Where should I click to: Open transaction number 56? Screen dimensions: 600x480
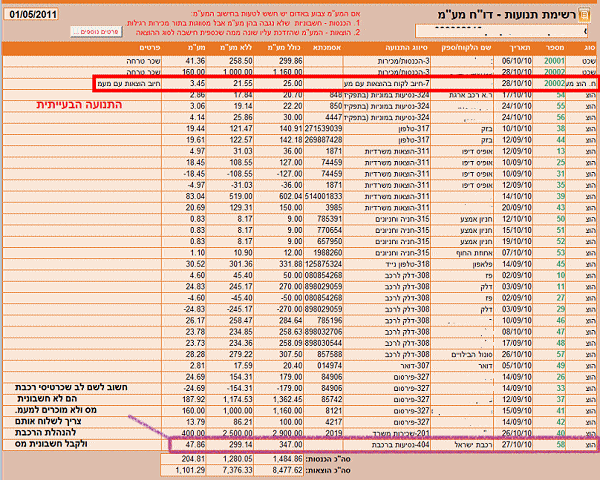click(561, 117)
